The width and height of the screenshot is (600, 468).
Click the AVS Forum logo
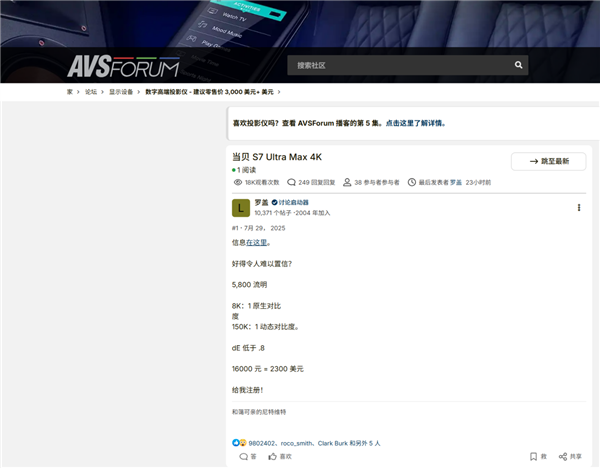(124, 66)
